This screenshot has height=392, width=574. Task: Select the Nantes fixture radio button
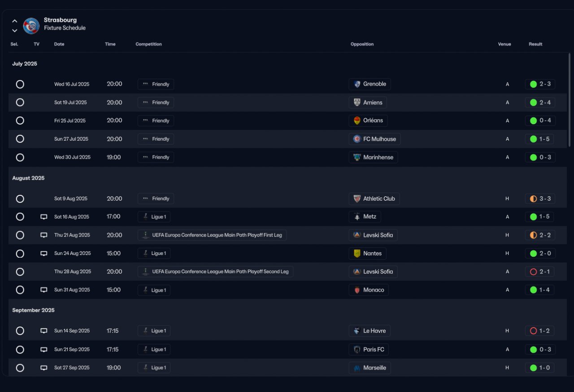click(20, 254)
